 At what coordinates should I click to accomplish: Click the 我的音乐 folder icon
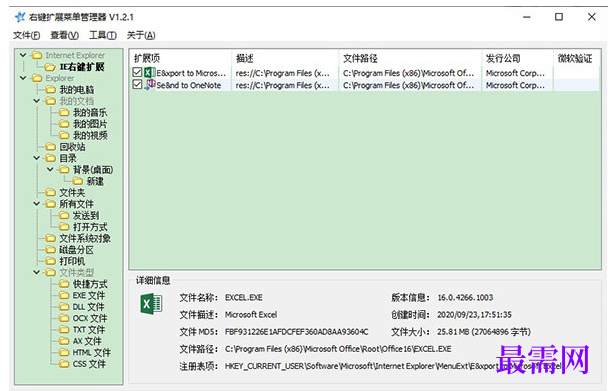(64, 112)
